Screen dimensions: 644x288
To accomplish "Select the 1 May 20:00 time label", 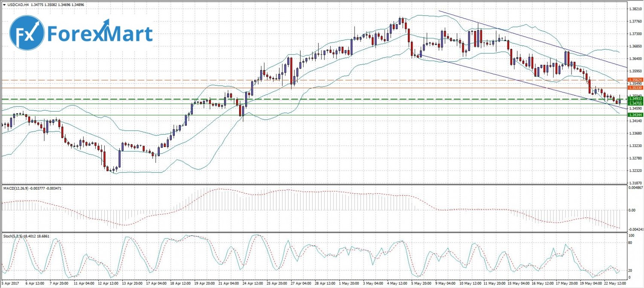I will [x=350, y=285].
